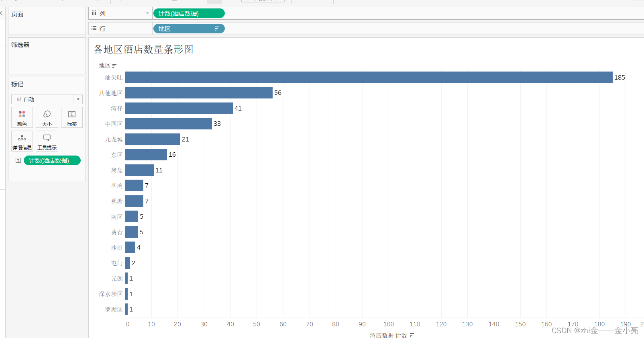Click the rows shelf icon next to 行
The image size is (644, 338).
click(x=94, y=29)
